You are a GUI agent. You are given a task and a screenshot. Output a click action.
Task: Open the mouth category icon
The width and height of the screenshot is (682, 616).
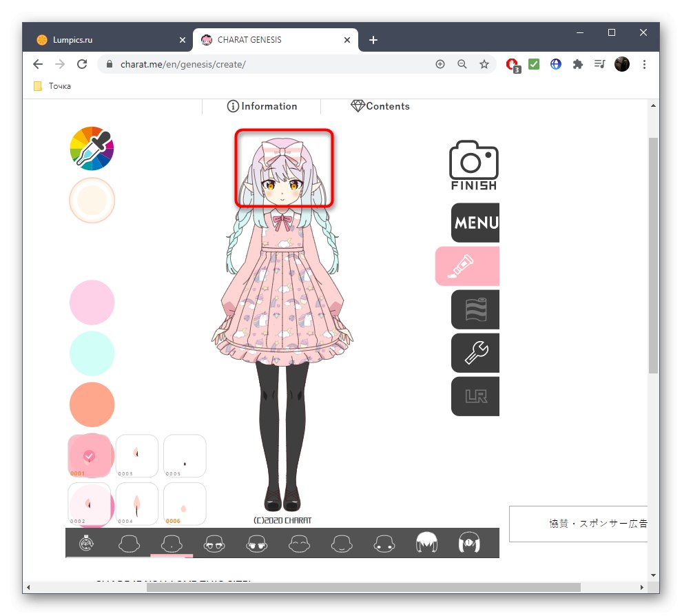coord(342,543)
